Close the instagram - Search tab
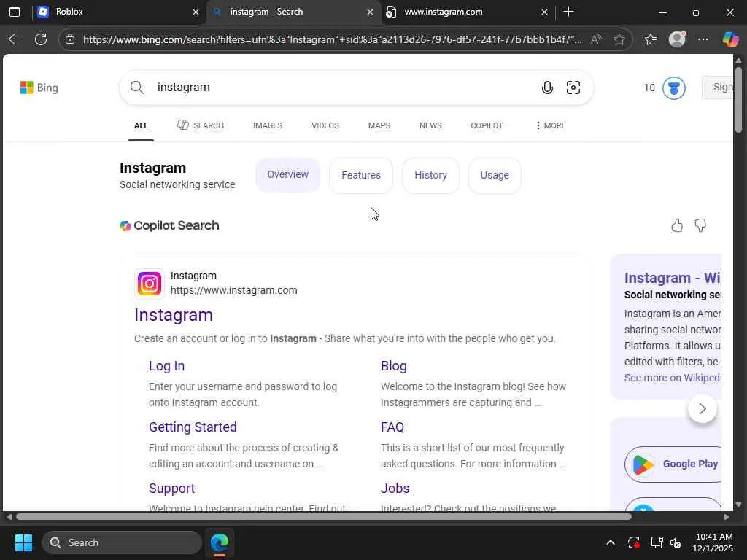The height and width of the screenshot is (560, 747). click(x=370, y=12)
